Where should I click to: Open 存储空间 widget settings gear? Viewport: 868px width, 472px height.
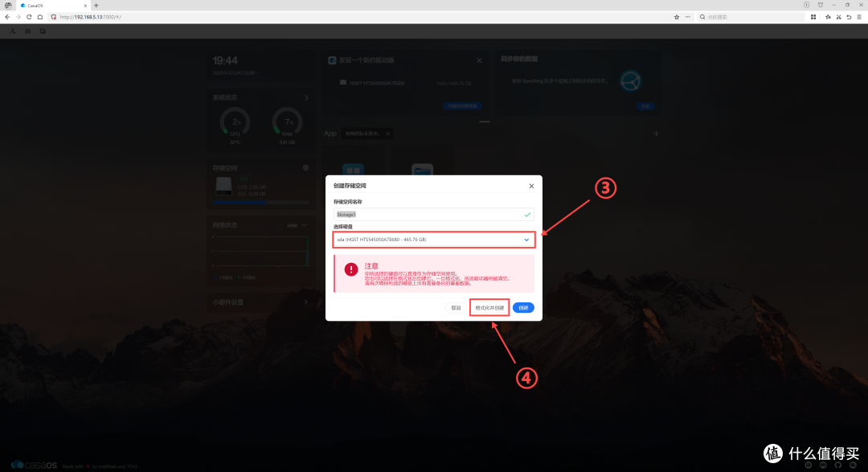(x=305, y=168)
